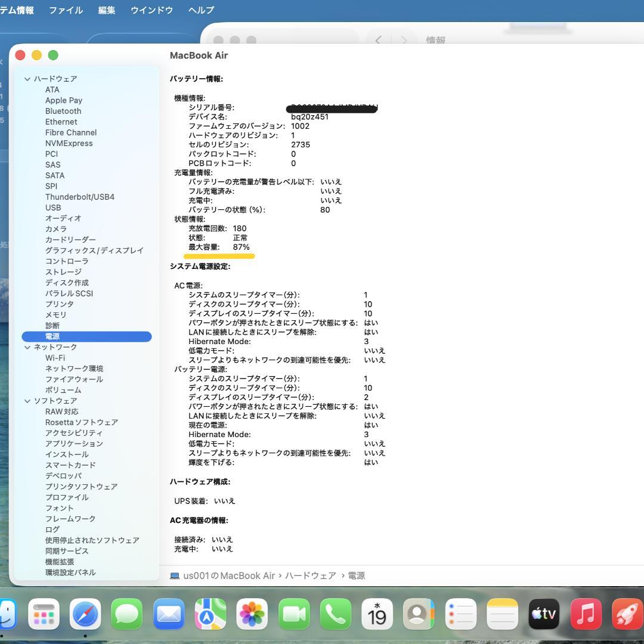Open the Photos app

(252, 614)
